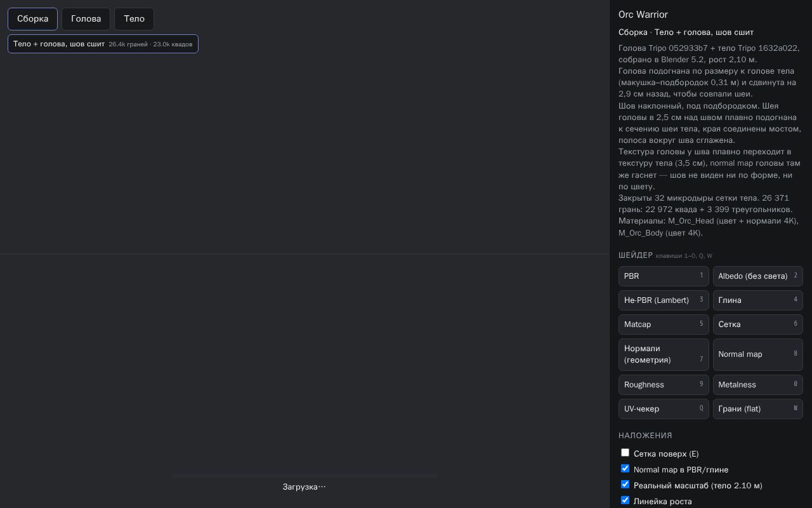This screenshot has height=508, width=812.
Task: Click the ШЕЙДЕР section heading
Action: [636, 255]
